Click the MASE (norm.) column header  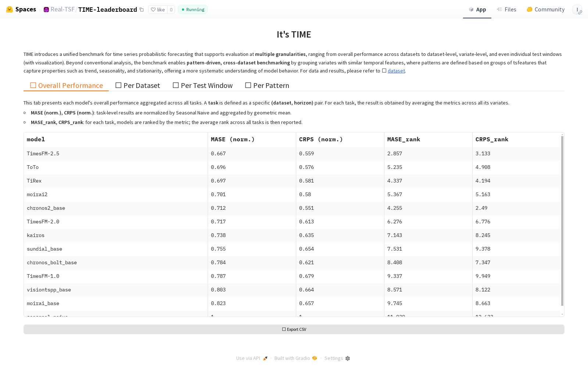[x=252, y=139]
